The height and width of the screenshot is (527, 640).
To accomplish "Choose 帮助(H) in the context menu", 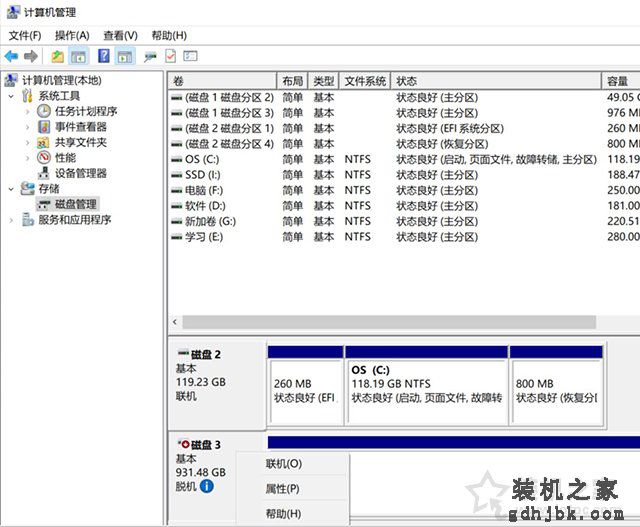I will (283, 513).
